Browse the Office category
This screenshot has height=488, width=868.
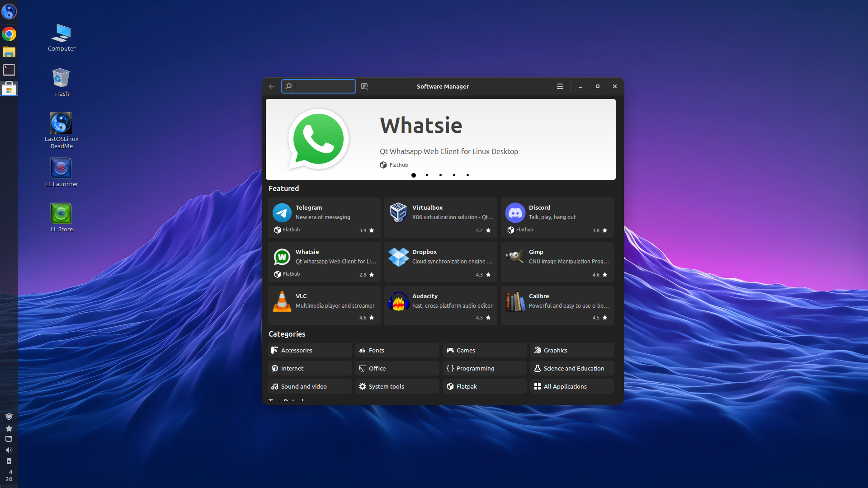[x=397, y=368]
